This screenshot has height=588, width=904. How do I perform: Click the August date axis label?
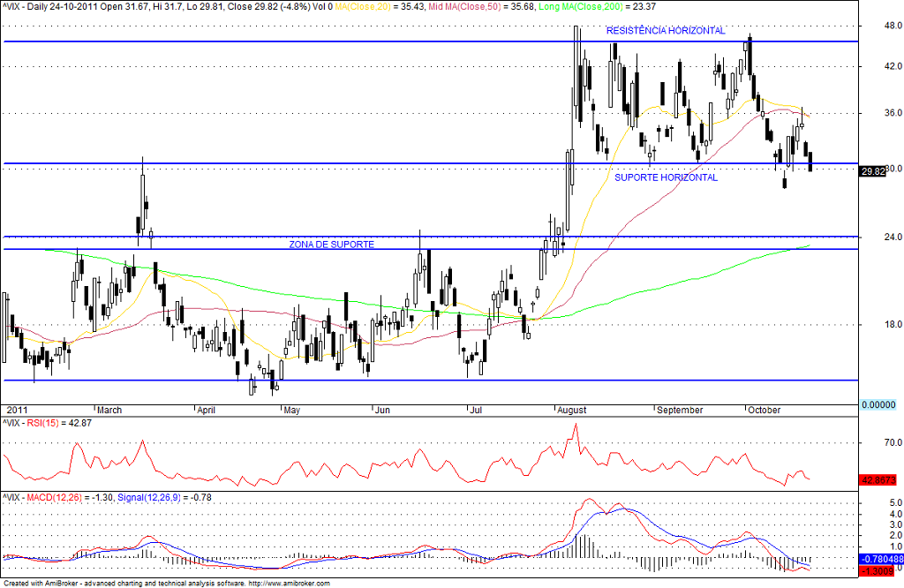pyautogui.click(x=571, y=410)
